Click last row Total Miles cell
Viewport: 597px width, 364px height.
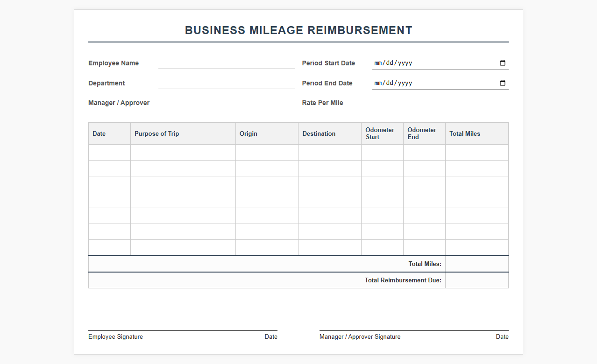coord(477,248)
